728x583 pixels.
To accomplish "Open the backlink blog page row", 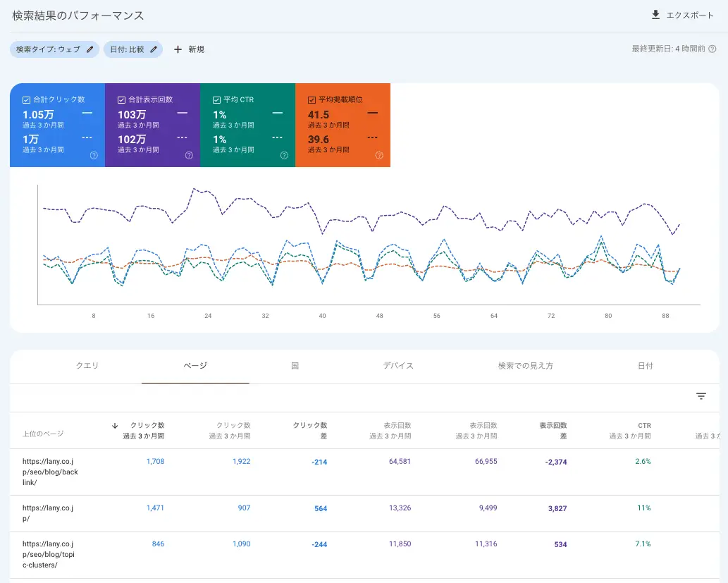I will point(50,472).
